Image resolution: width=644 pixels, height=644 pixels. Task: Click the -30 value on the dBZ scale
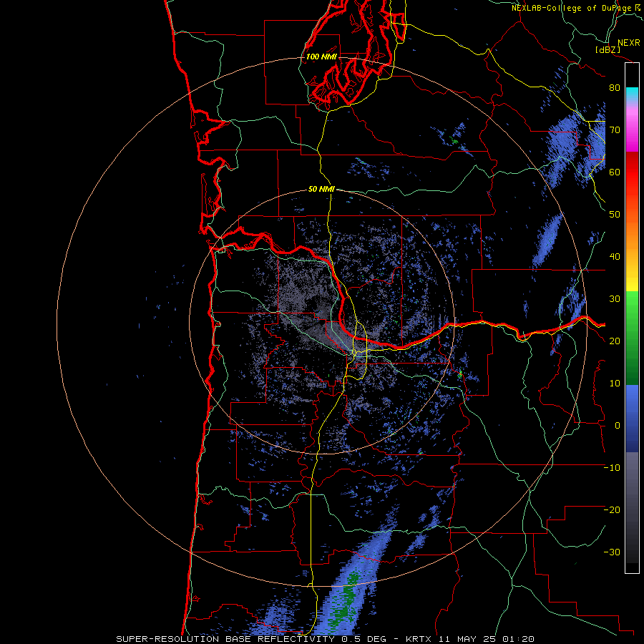[x=612, y=552]
